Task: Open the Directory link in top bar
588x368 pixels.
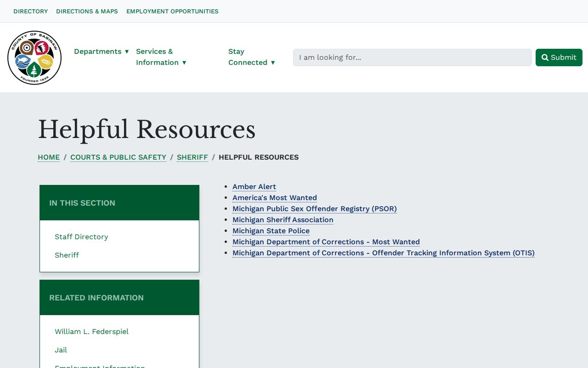Action: pyautogui.click(x=31, y=11)
